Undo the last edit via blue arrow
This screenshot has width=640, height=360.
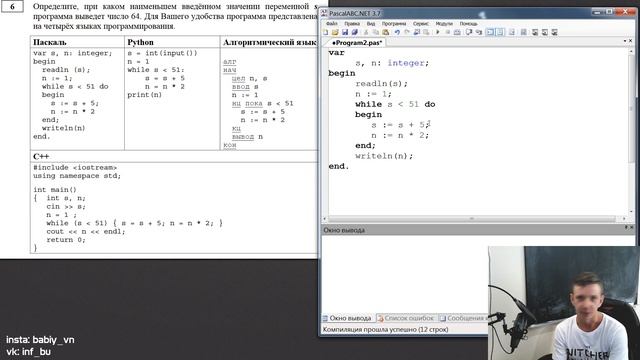click(397, 32)
